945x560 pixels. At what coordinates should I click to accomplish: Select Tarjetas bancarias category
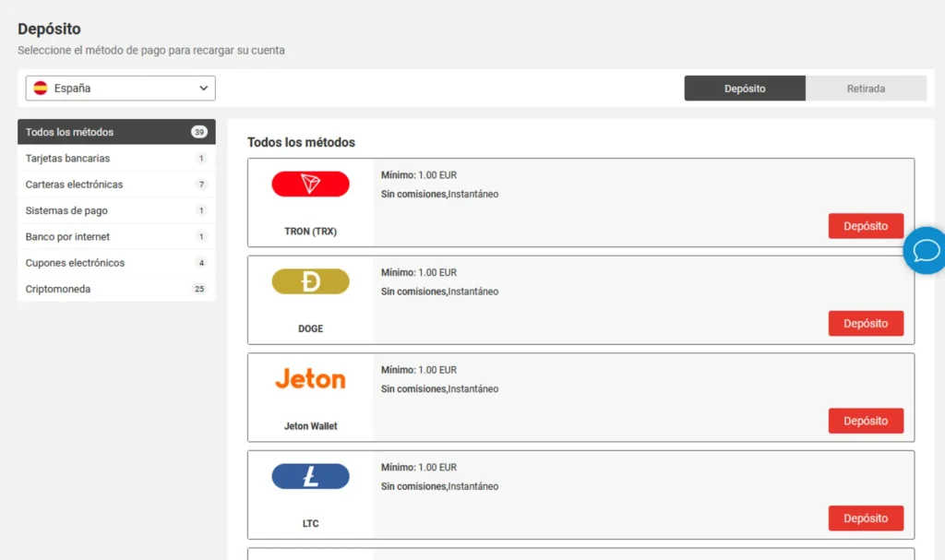[x=116, y=158]
